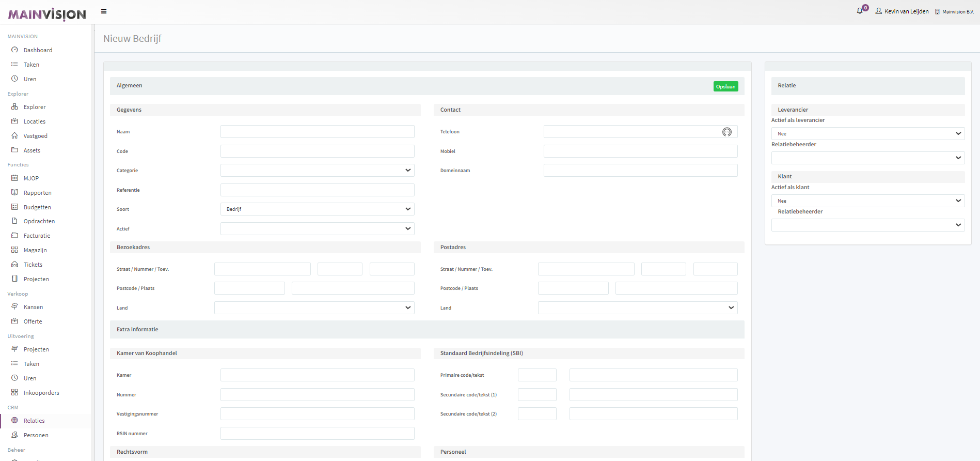Click the Vestigingsnummer input field
This screenshot has width=980, height=461.
pyautogui.click(x=317, y=414)
